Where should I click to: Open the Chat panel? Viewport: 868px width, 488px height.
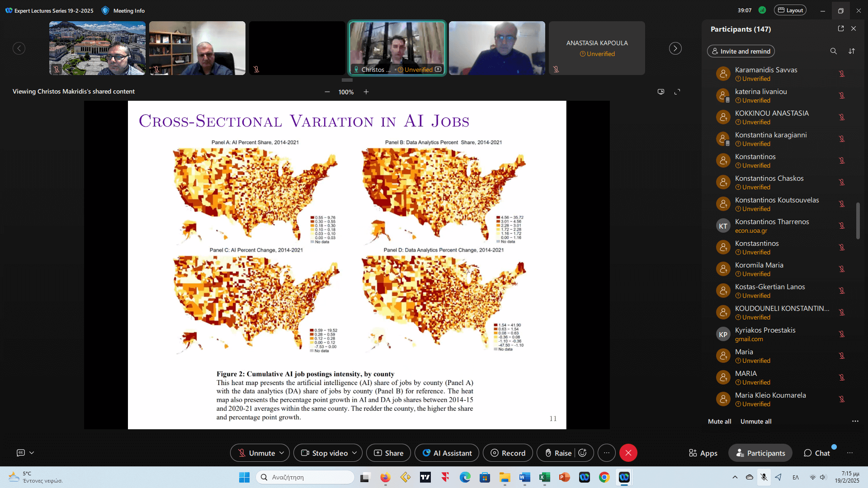pyautogui.click(x=817, y=453)
